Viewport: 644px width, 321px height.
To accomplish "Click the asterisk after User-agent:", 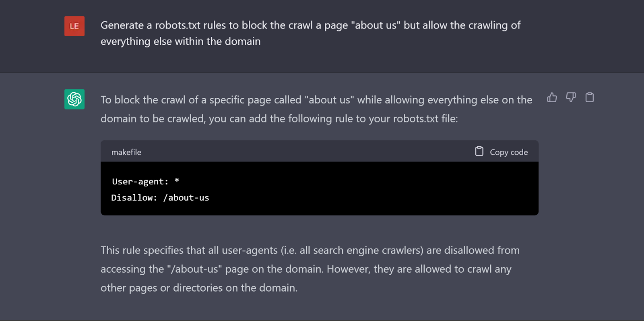I will (x=177, y=181).
